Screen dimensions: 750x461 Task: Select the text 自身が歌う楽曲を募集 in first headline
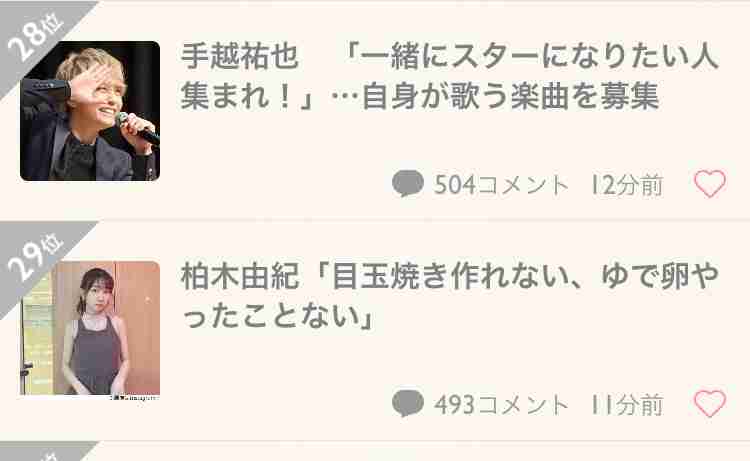coord(510,97)
